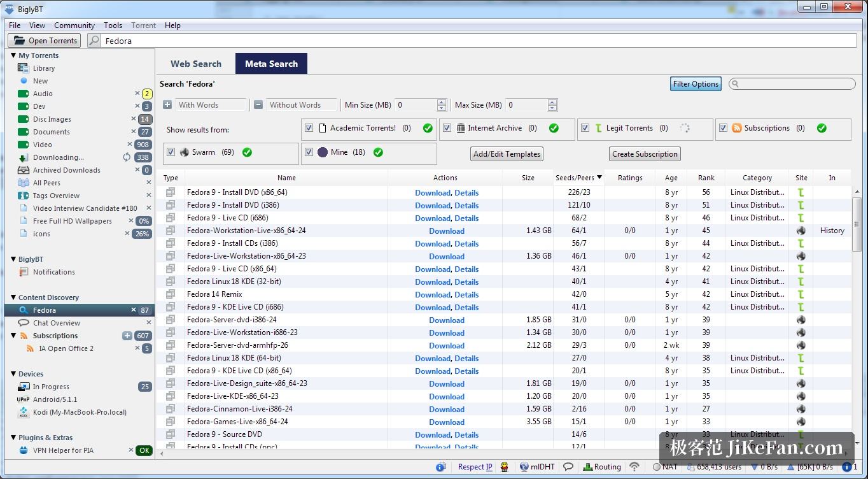Screen dimensions: 868x479
Task: Click the In Progress devices icon
Action: coord(24,387)
